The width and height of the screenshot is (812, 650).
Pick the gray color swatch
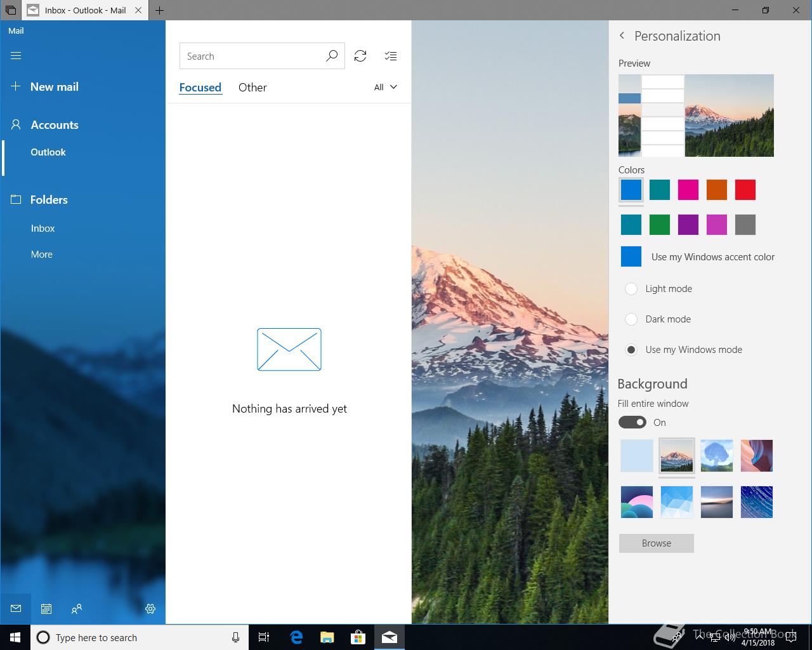(745, 225)
